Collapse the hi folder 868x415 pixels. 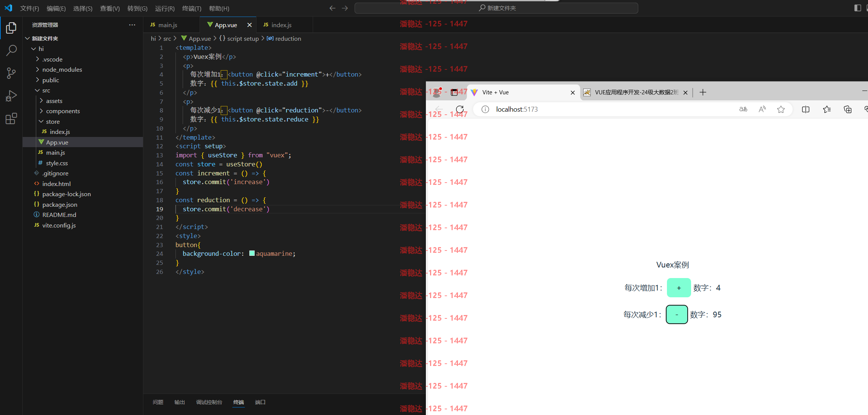[34, 49]
